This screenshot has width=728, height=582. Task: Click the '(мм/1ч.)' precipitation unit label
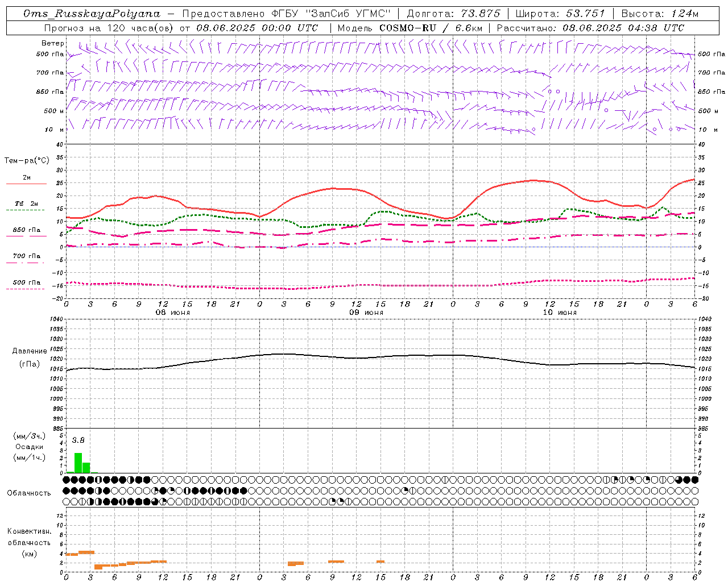(30, 458)
